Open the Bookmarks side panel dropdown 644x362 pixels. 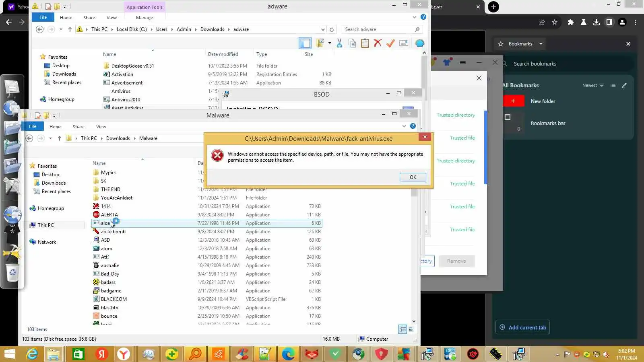[x=541, y=44]
